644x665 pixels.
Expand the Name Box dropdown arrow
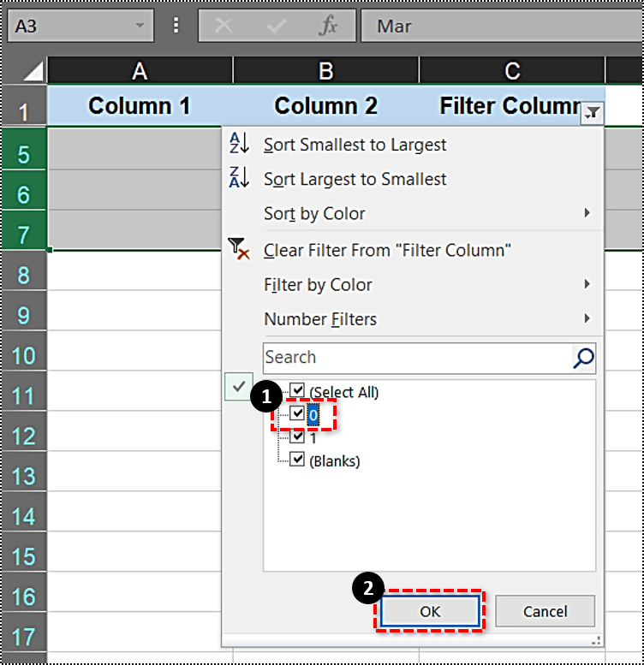[x=140, y=26]
